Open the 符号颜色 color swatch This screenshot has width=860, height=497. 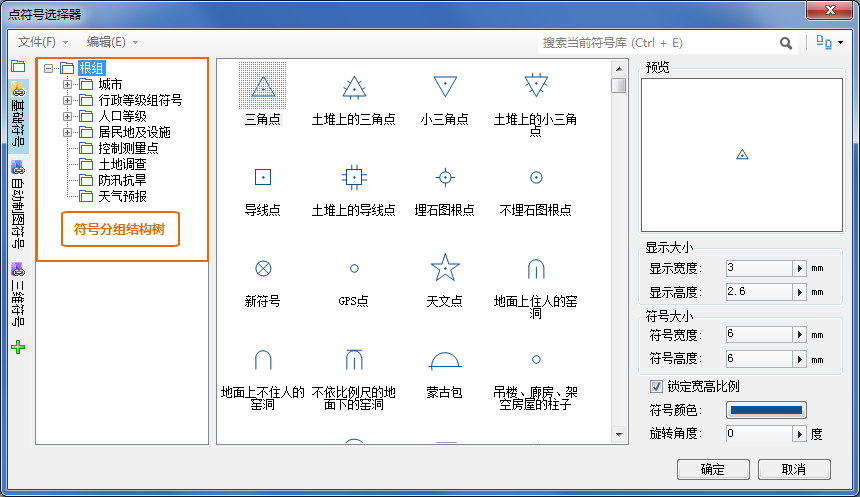coord(766,410)
